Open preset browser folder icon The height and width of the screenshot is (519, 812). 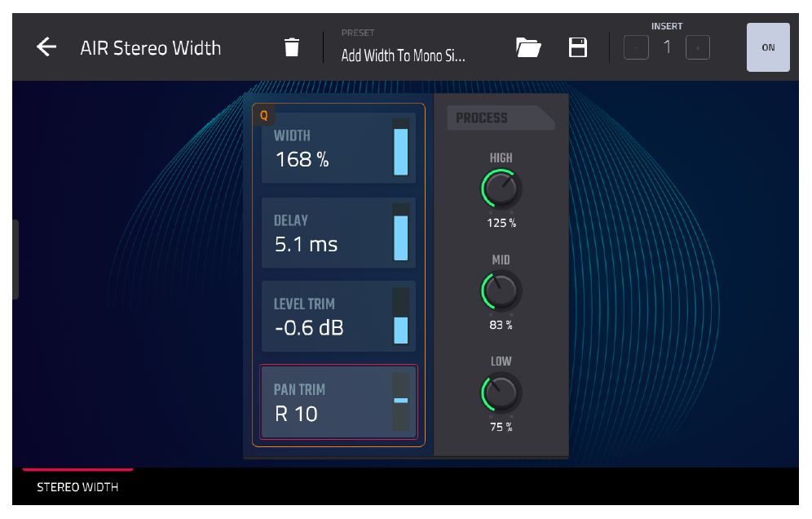coord(528,47)
